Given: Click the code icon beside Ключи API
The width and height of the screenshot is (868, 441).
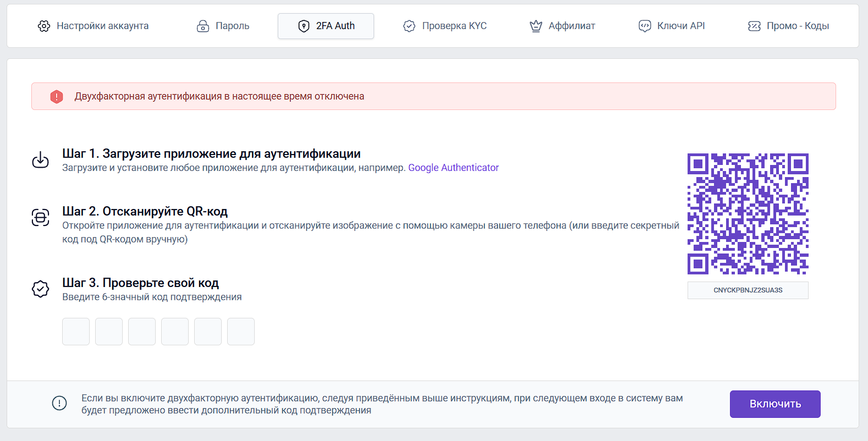Looking at the screenshot, I should 645,26.
